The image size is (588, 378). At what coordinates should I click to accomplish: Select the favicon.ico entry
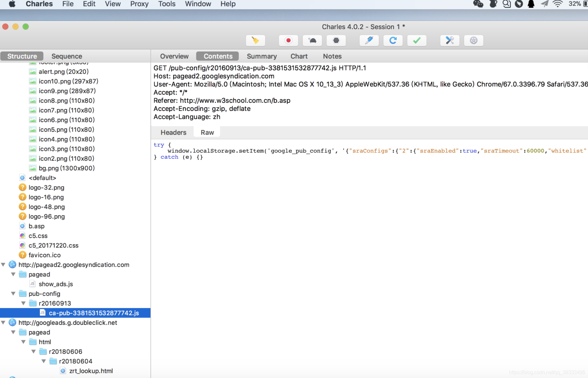tap(44, 255)
